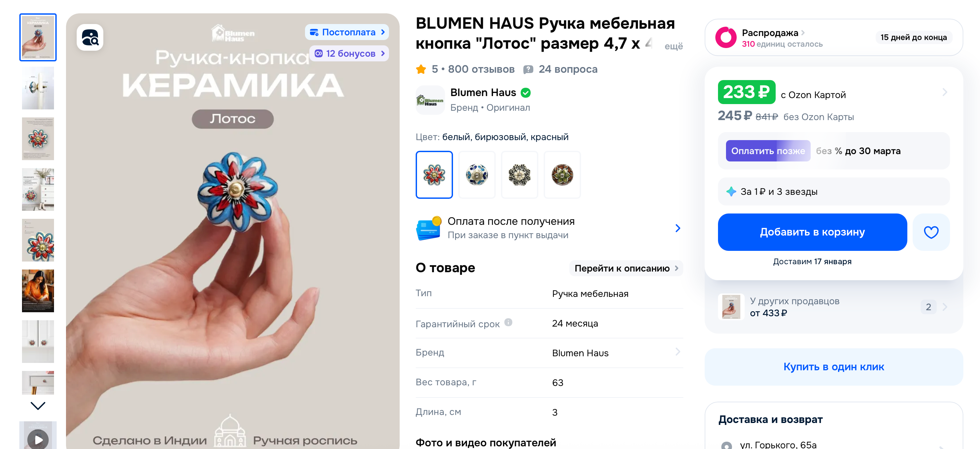Click the star rating icon near reviews

point(421,69)
